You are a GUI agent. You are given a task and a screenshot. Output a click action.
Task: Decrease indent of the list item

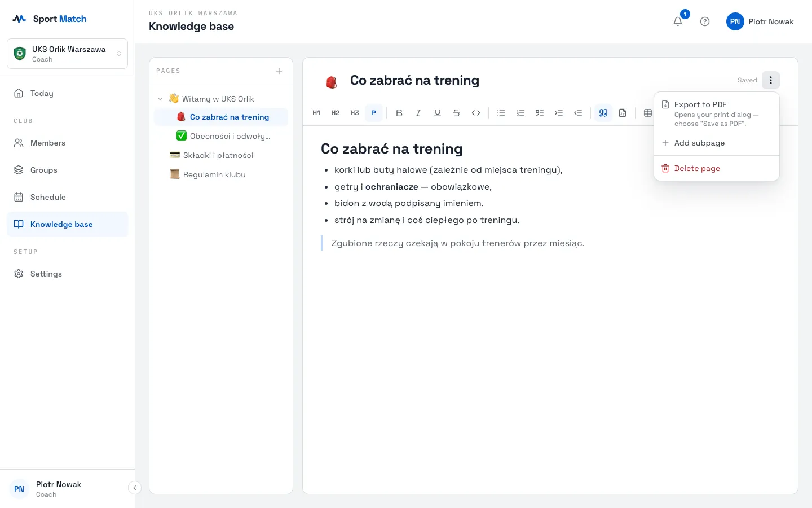tap(578, 113)
